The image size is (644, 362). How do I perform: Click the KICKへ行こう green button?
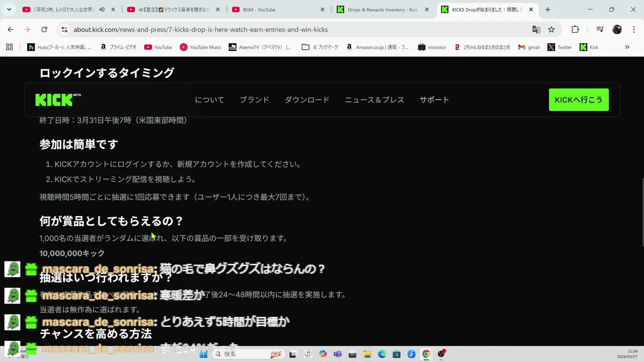pos(579,100)
